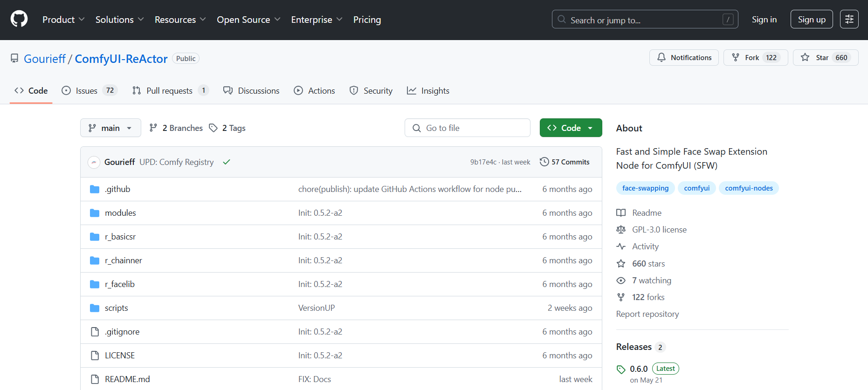Open the README.md file

click(x=127, y=379)
